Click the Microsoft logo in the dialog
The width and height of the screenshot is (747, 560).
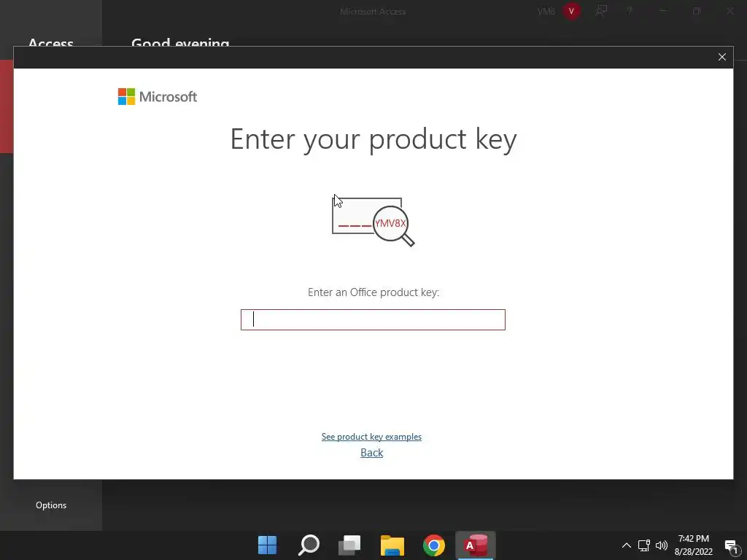coord(158,97)
